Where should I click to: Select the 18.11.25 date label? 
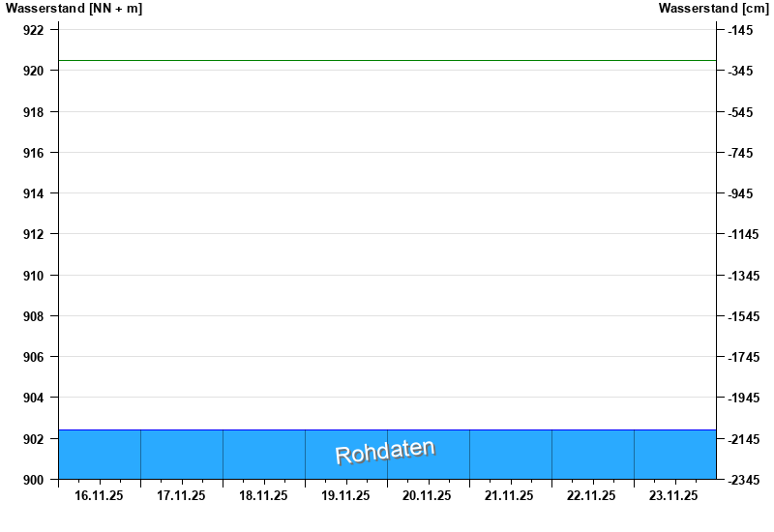(x=263, y=496)
